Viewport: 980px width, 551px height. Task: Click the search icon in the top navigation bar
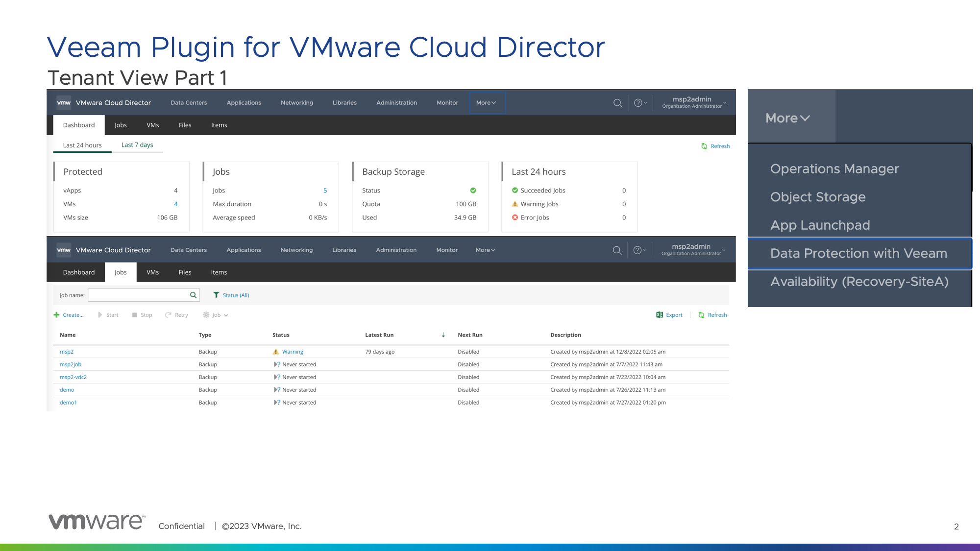tap(617, 103)
